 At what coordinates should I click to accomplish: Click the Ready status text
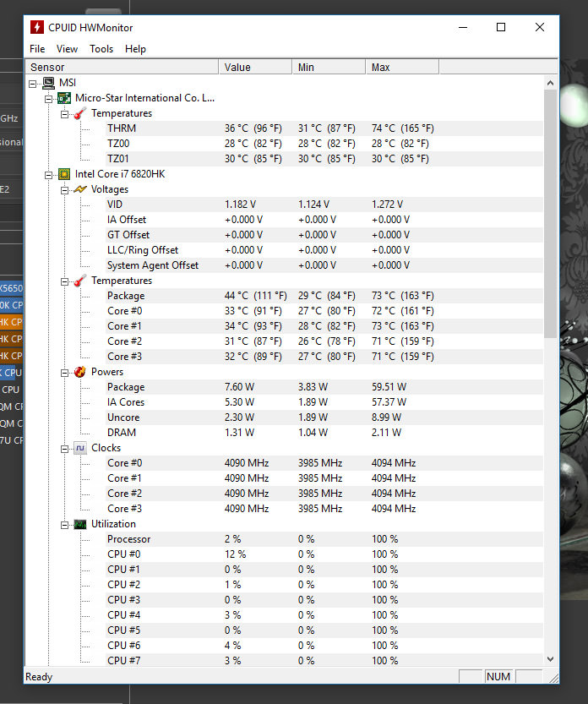[39, 677]
